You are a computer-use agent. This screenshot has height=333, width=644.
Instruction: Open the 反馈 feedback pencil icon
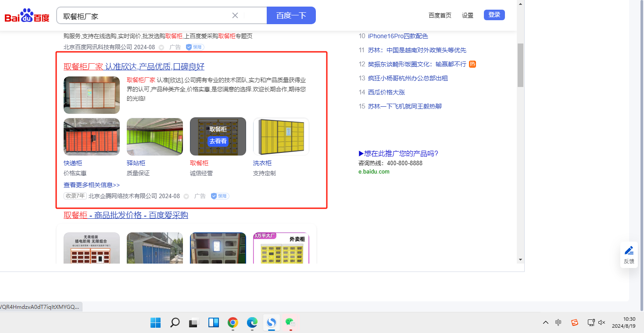coord(629,254)
